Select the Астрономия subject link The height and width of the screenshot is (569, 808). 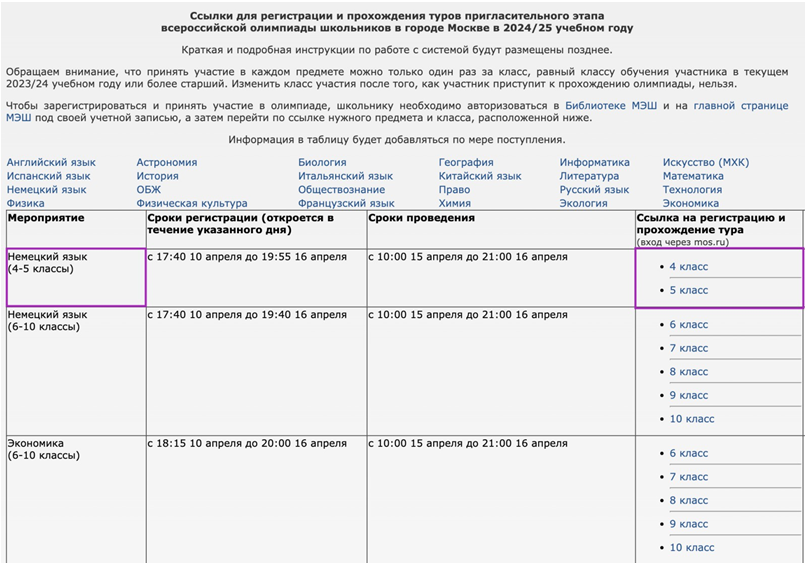pos(166,162)
